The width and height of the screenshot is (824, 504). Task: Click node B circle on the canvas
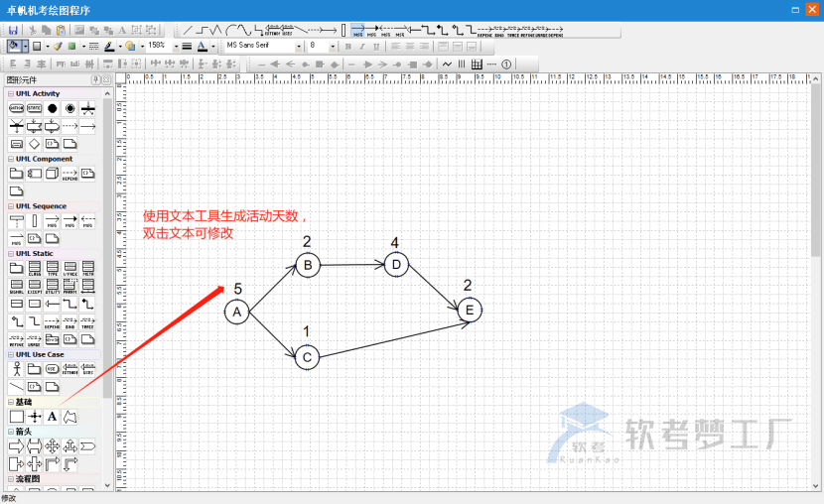308,265
